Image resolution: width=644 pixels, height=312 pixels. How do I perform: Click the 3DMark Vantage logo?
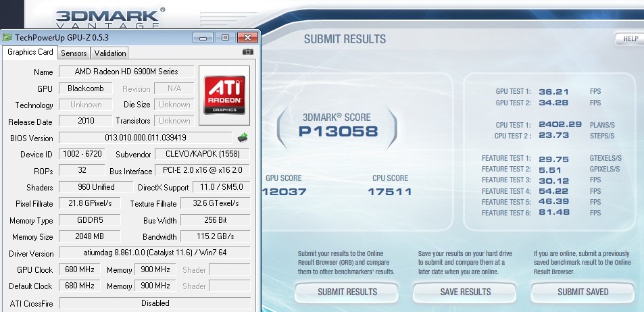coord(110,18)
